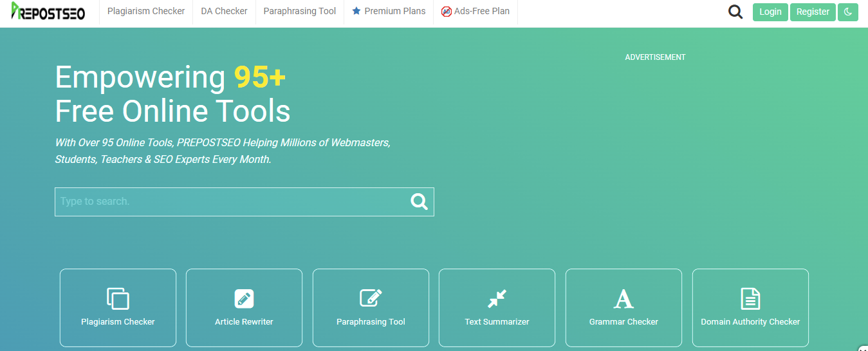Click the Plagiarism Checker card icon
The width and height of the screenshot is (868, 351).
coord(118,299)
